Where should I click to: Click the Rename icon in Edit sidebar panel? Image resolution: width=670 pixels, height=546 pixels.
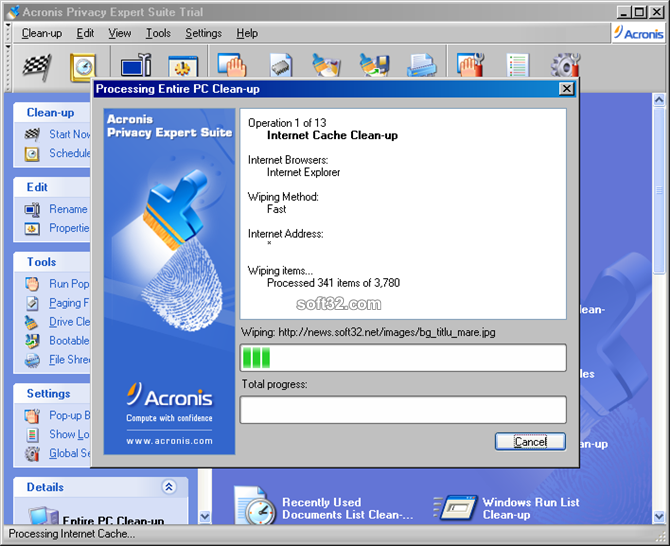tap(32, 209)
